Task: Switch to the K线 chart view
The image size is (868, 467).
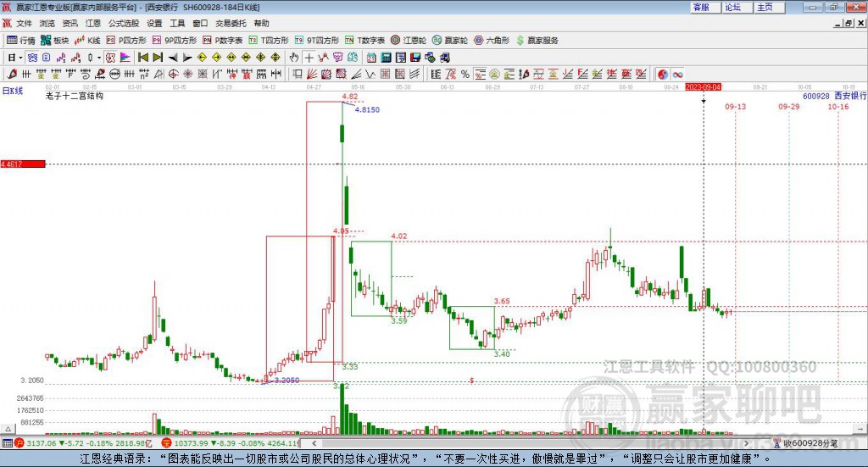Action: point(87,41)
